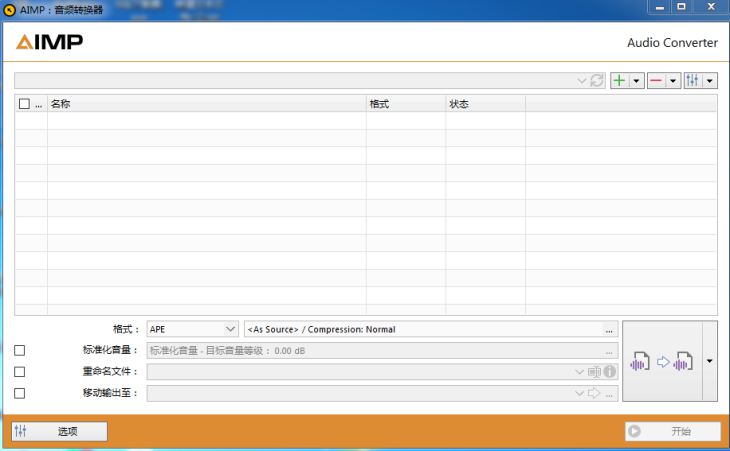The width and height of the screenshot is (730, 451).
Task: Click the green plus add files icon
Action: (x=619, y=81)
